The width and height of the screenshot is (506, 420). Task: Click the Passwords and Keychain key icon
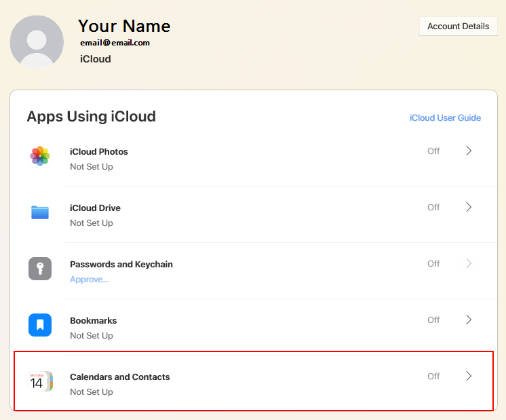coord(40,269)
